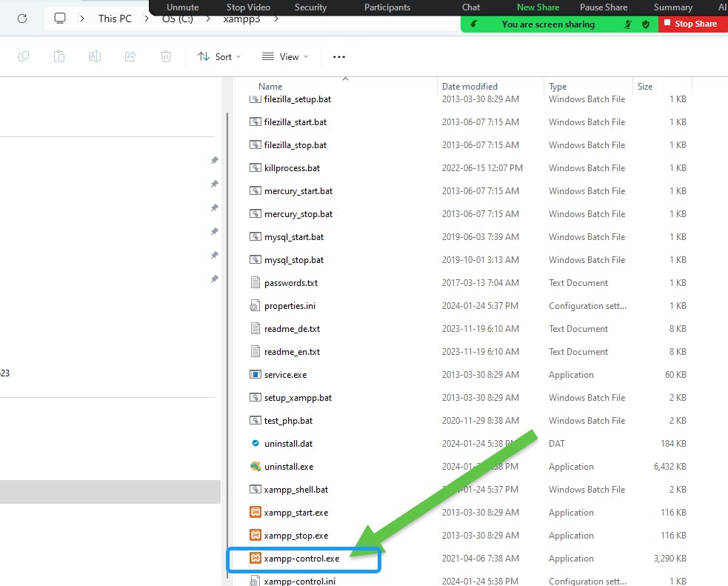Click the highlighted item in navigation pane
Viewport: 728px width, 586px height.
110,492
